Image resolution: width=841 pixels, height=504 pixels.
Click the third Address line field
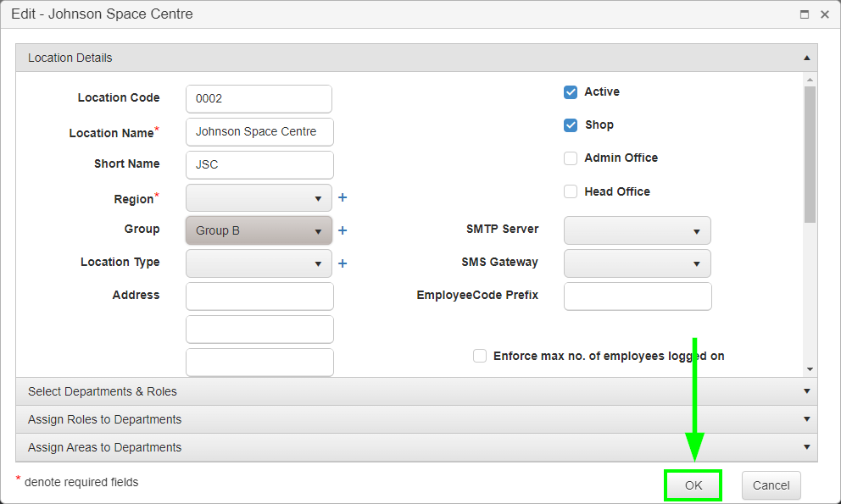pyautogui.click(x=259, y=363)
